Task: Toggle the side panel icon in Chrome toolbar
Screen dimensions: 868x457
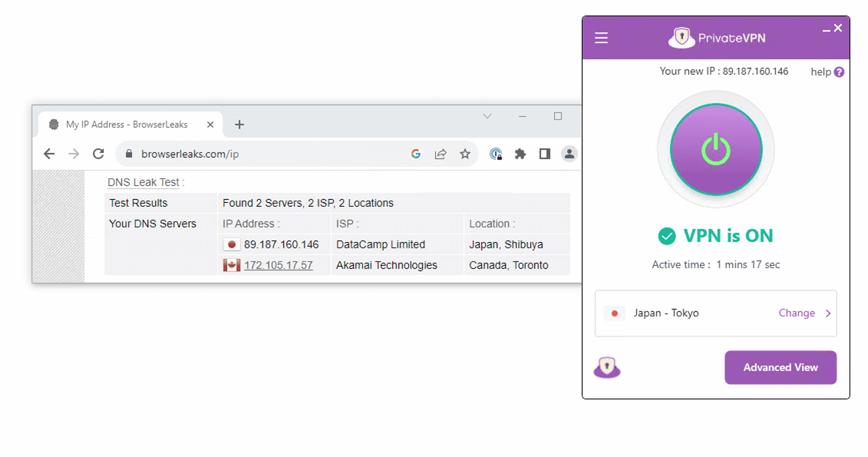Action: (544, 154)
